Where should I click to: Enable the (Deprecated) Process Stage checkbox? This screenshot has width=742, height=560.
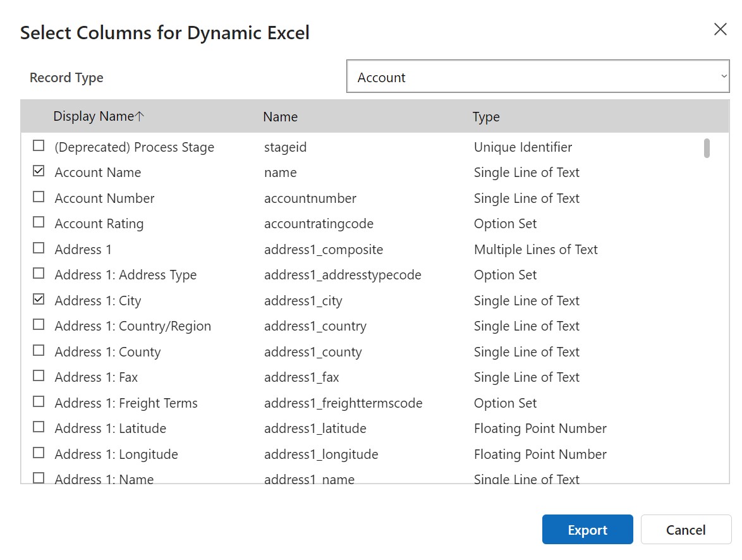pos(38,147)
